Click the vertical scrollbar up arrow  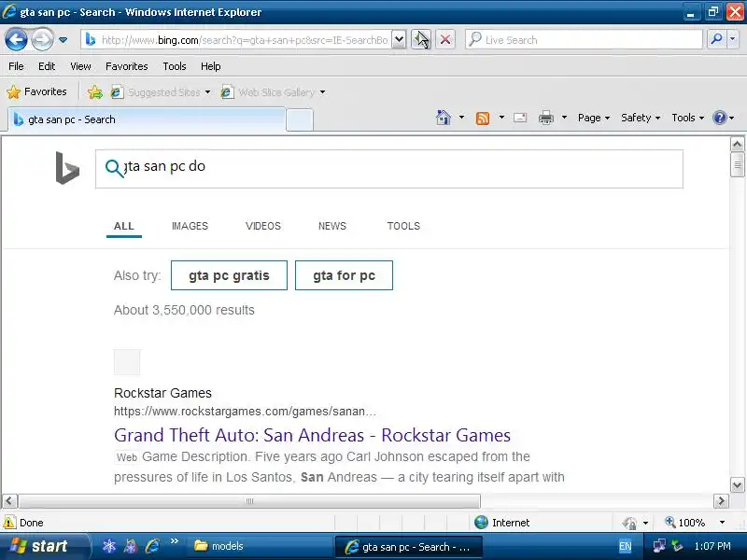click(737, 144)
